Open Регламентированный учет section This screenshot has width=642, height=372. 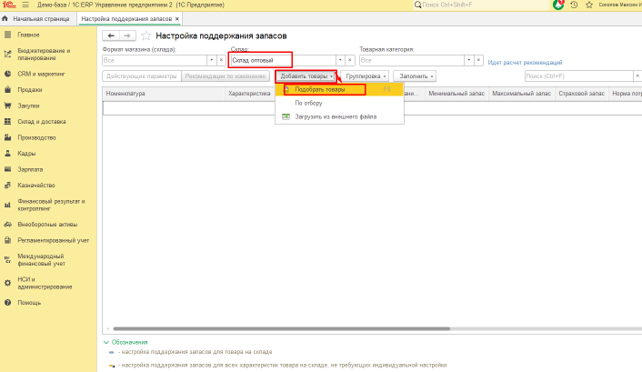tap(53, 240)
